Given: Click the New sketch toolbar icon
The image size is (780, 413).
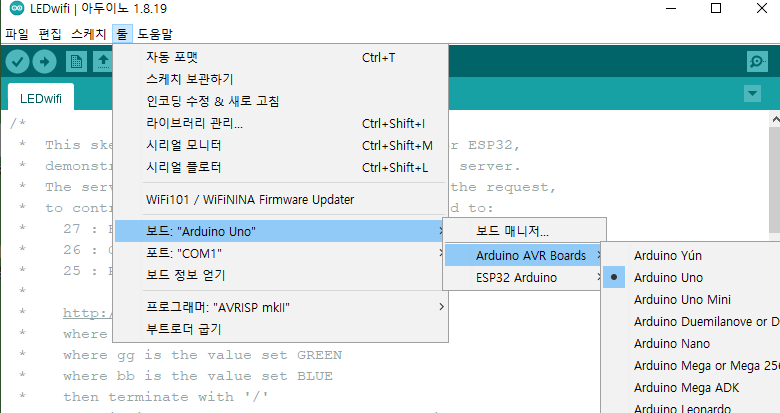Looking at the screenshot, I should point(76,62).
